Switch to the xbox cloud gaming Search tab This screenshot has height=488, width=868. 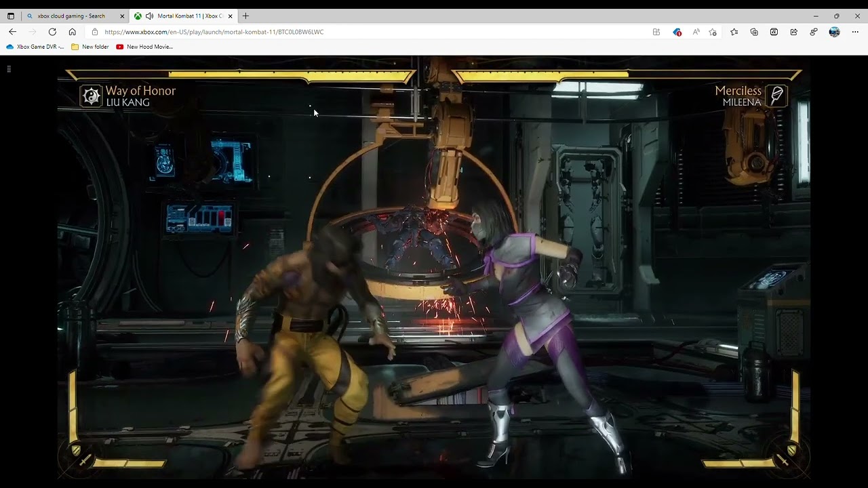75,16
